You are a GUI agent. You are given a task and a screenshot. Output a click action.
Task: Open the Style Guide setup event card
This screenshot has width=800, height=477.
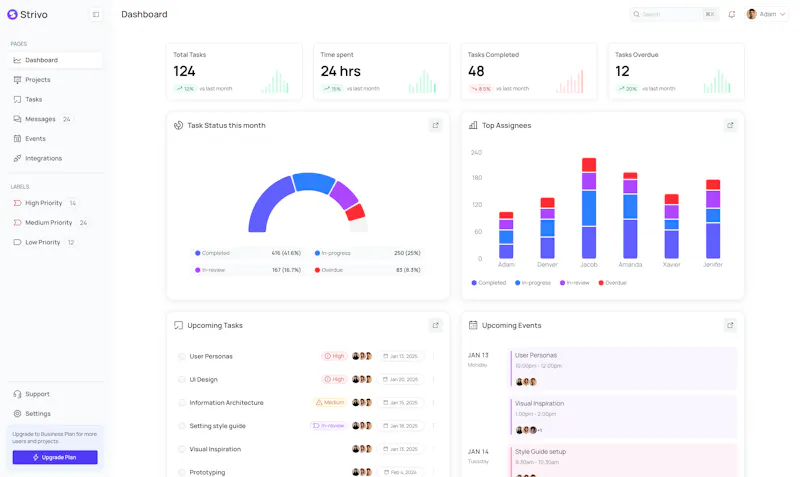click(x=623, y=461)
